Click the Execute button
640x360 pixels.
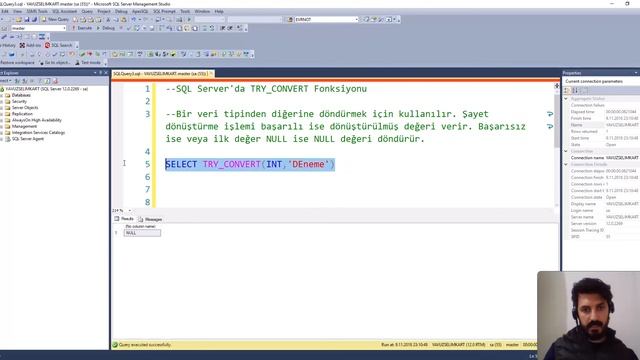82,28
